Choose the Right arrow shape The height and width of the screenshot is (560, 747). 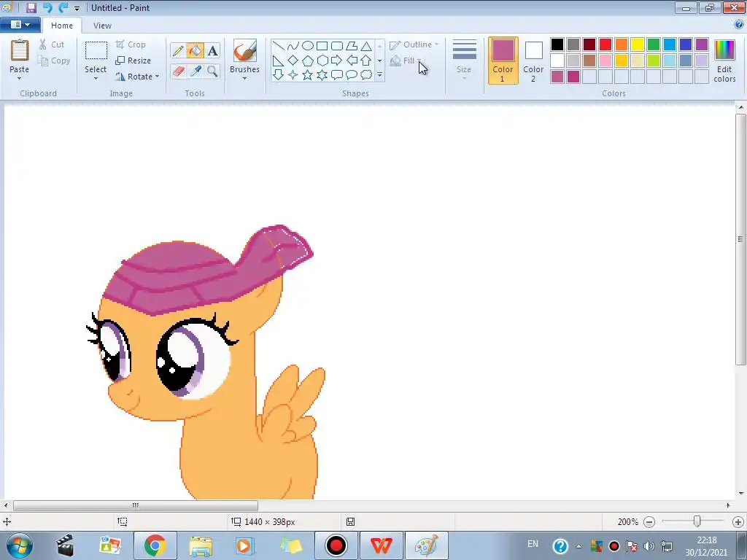[337, 61]
